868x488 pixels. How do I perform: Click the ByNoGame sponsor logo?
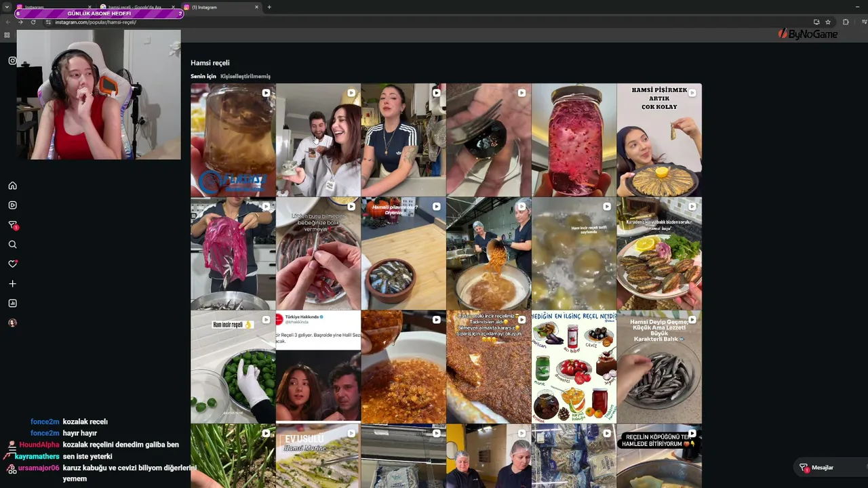click(808, 34)
